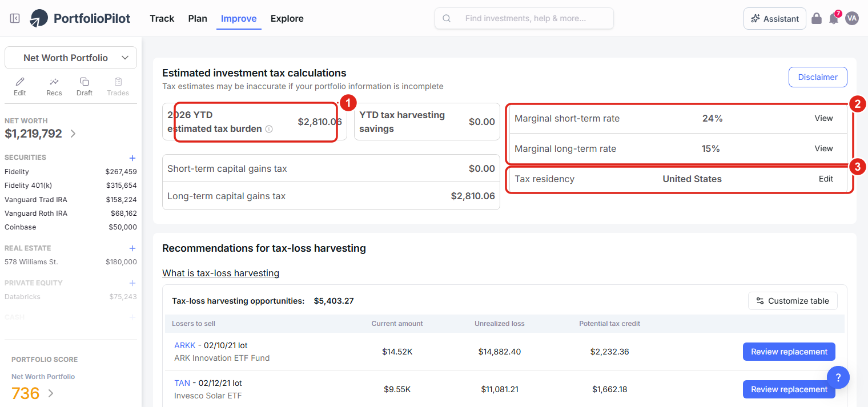Screen dimensions: 868x407
Task: Focus the Find investments search field
Action: point(524,18)
